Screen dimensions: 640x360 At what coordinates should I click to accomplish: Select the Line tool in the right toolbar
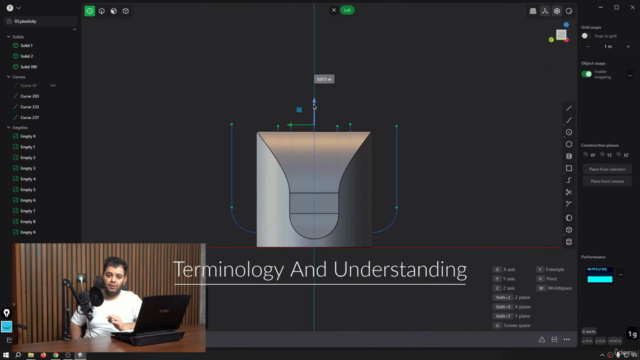click(569, 109)
